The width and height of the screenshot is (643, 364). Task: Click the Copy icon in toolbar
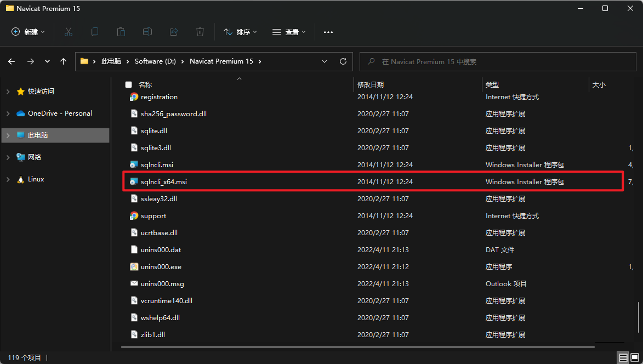95,32
